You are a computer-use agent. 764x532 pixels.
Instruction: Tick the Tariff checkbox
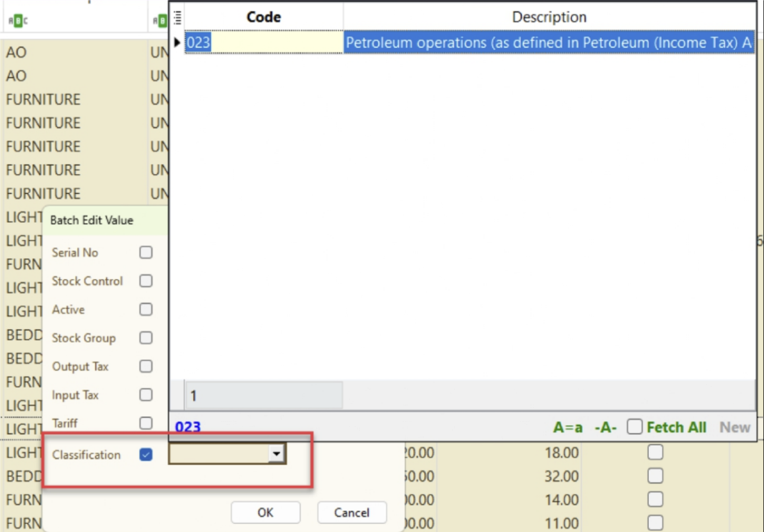point(145,423)
